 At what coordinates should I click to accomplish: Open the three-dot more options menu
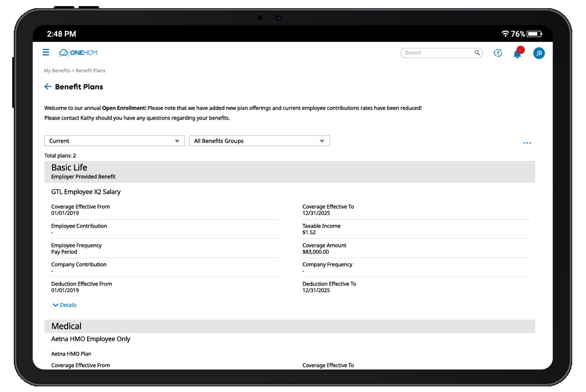[x=527, y=143]
